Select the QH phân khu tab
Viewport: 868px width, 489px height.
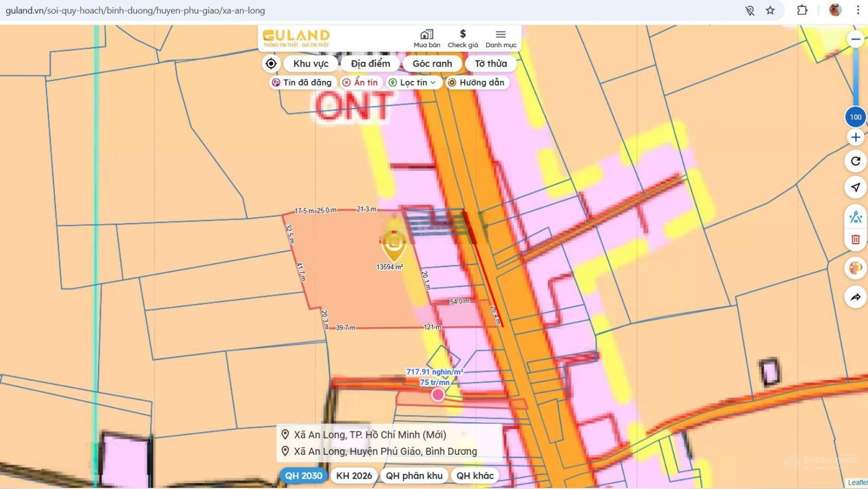point(414,475)
